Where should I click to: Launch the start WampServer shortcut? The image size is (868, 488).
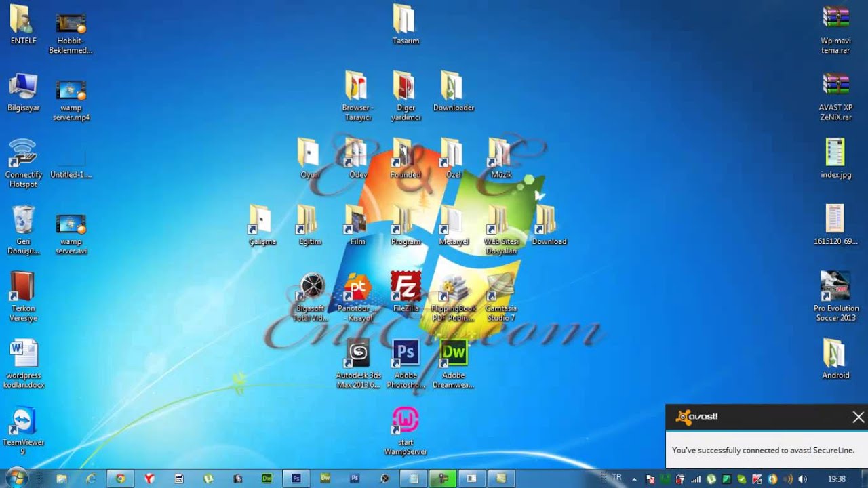(406, 431)
